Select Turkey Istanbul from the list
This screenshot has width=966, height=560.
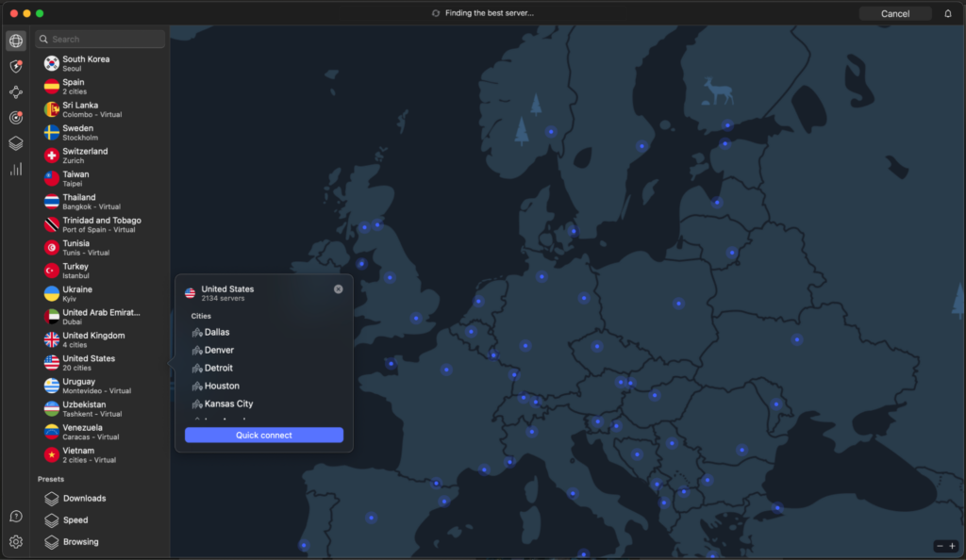[102, 271]
